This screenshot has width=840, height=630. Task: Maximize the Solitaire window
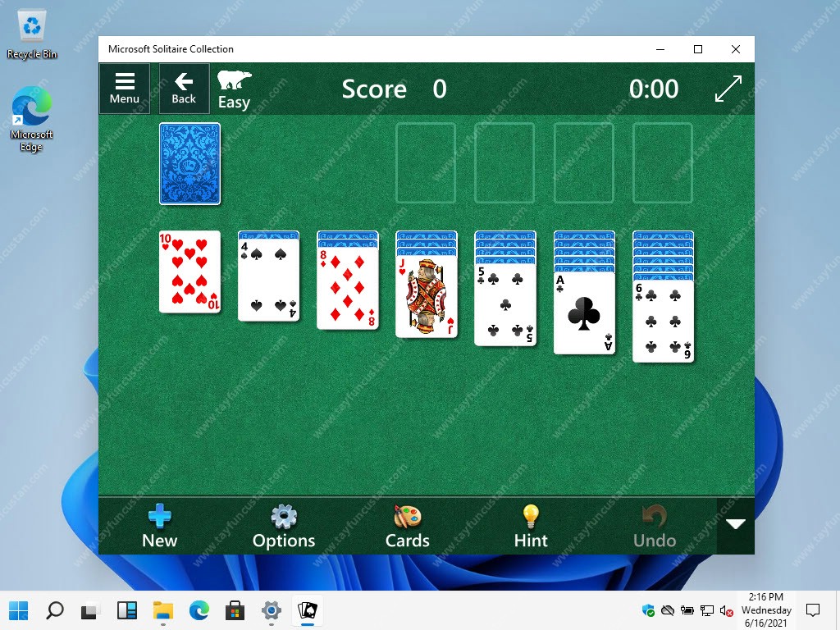pos(698,49)
